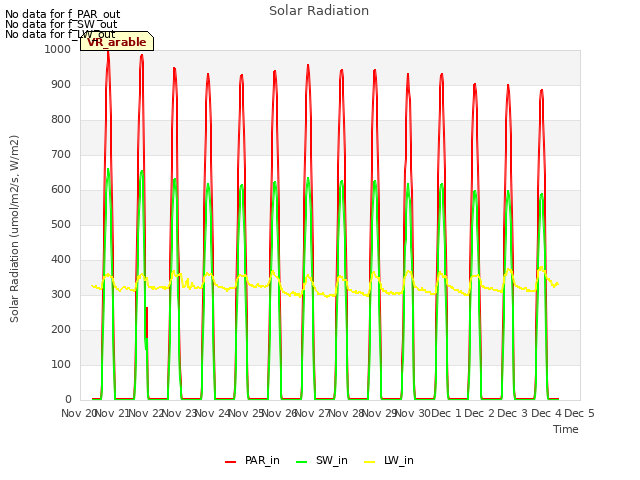The image size is (640, 480).
Task: Click the Nov 23 x-axis date label
Action: click(179, 413)
